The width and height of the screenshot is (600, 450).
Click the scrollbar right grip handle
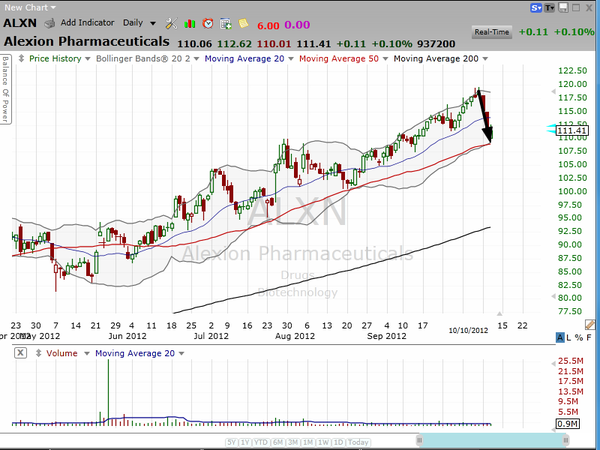point(566,440)
